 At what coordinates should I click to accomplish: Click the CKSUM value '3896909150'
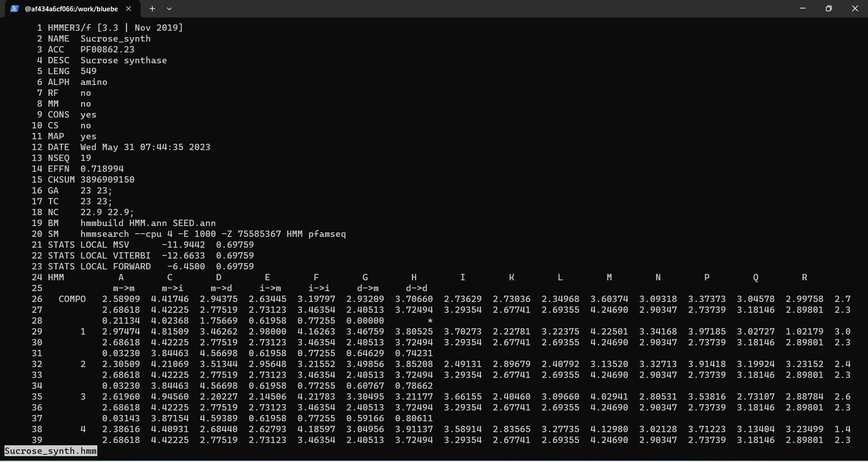(108, 179)
